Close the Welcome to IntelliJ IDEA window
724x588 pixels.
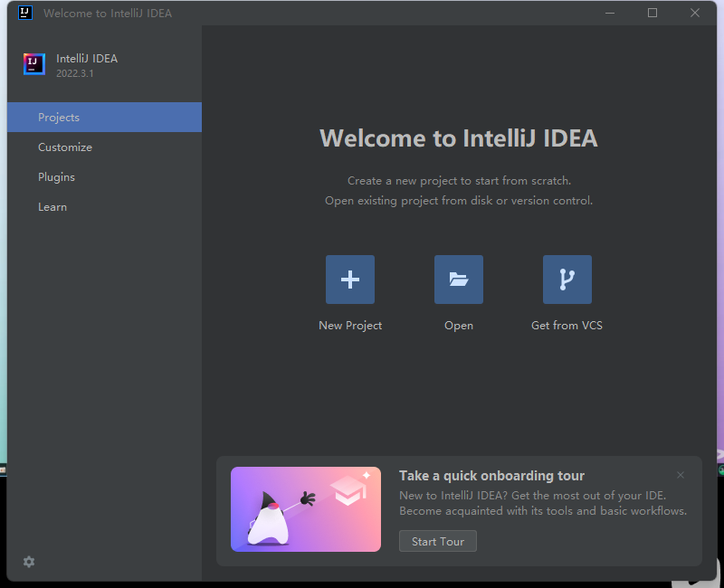coord(695,13)
